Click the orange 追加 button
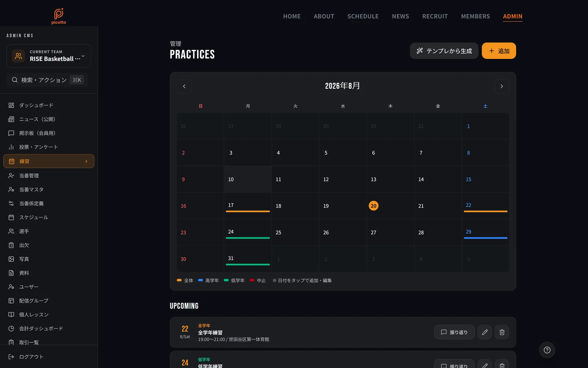Screen dimensions: 588x368 click(499, 51)
